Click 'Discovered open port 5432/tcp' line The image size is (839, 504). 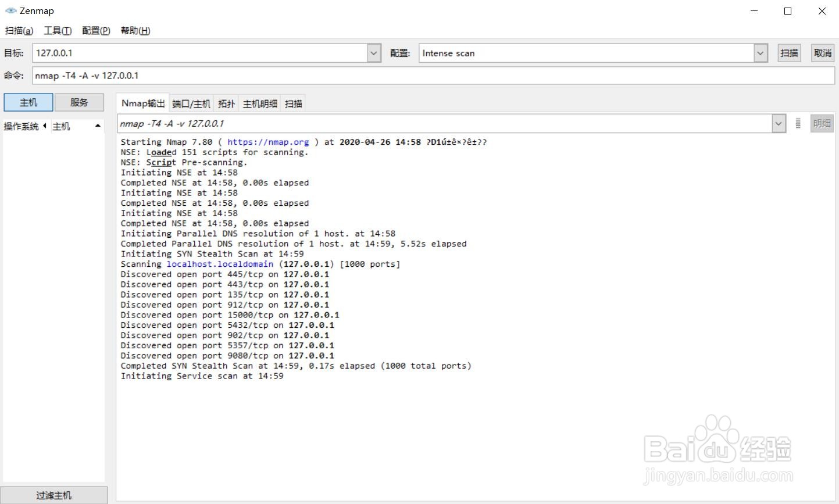point(227,325)
